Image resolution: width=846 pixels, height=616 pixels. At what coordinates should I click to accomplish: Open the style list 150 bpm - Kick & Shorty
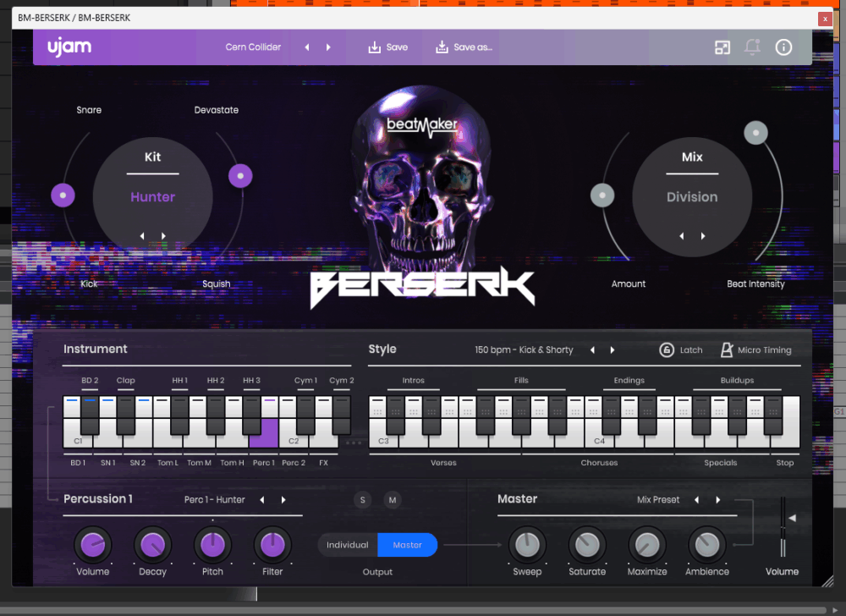[524, 350]
